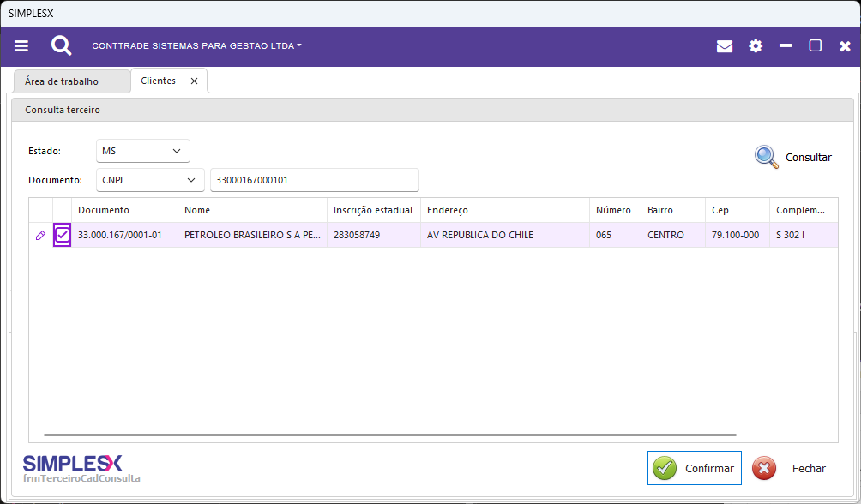Open the hamburger menu in the header
The width and height of the screenshot is (861, 504).
[21, 46]
